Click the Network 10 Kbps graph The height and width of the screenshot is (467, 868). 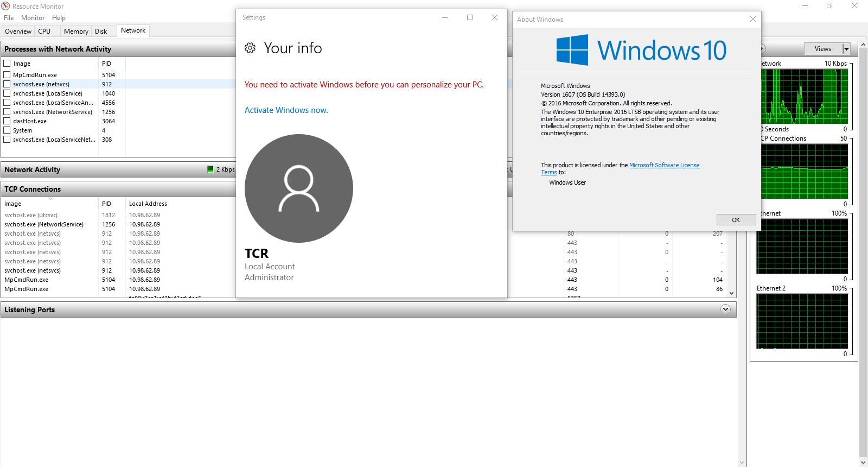(805, 97)
